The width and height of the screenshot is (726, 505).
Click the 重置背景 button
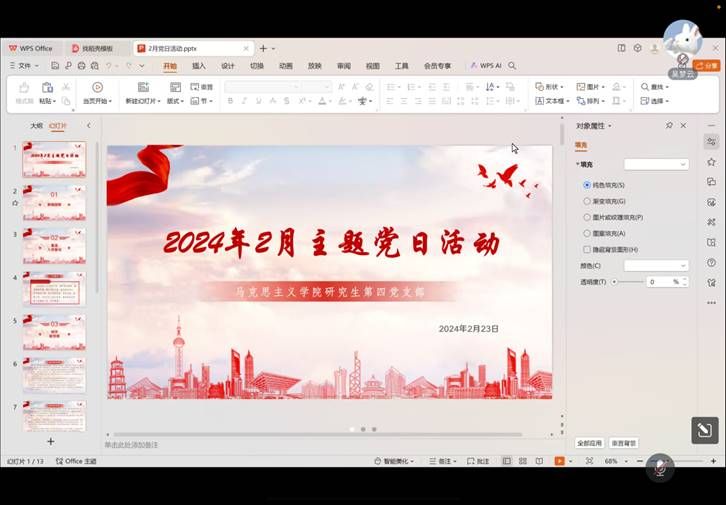[623, 443]
